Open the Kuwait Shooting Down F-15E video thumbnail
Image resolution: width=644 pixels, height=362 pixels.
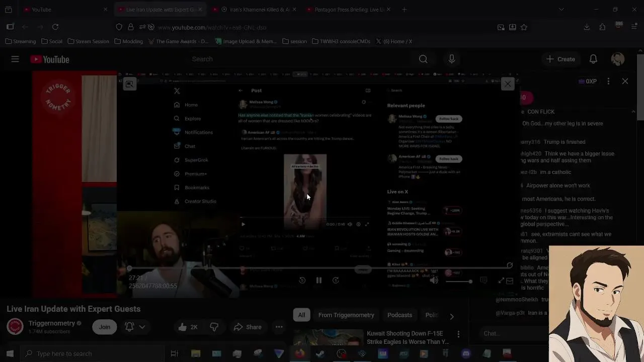328,338
